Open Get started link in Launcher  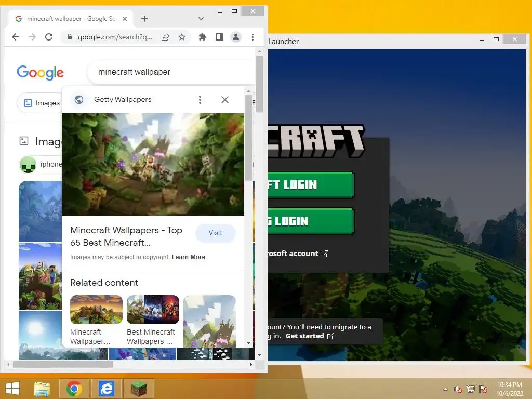click(304, 336)
